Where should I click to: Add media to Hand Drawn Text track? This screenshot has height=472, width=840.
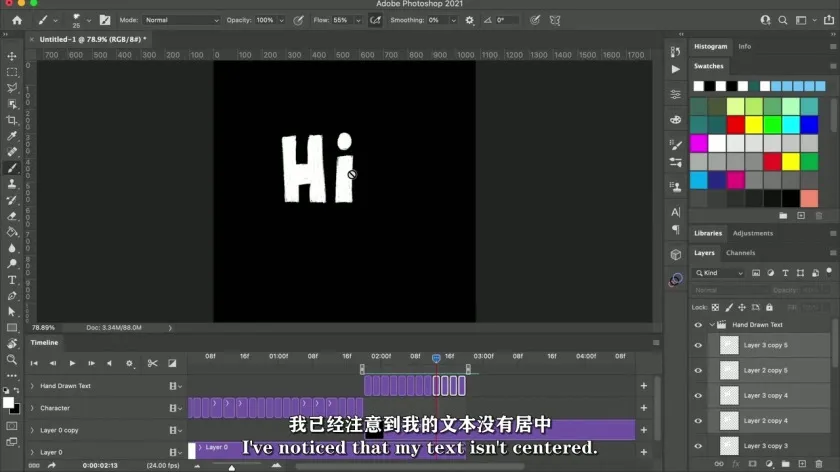(x=643, y=386)
